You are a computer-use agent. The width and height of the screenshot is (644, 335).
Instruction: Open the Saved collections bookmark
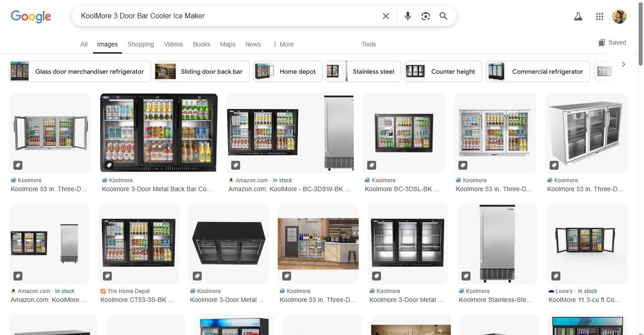coord(612,43)
